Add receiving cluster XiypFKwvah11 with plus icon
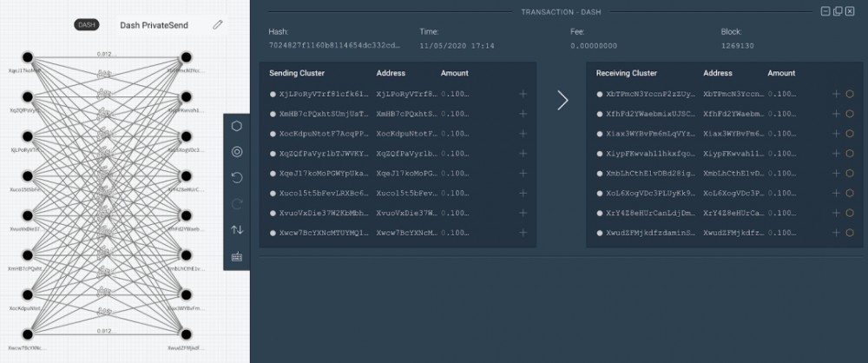 pos(837,154)
